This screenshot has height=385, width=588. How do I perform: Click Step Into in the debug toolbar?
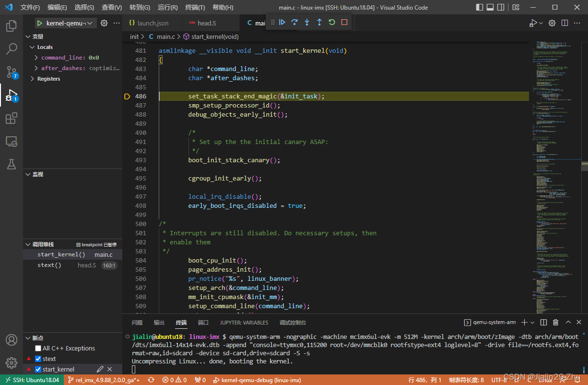tap(307, 22)
